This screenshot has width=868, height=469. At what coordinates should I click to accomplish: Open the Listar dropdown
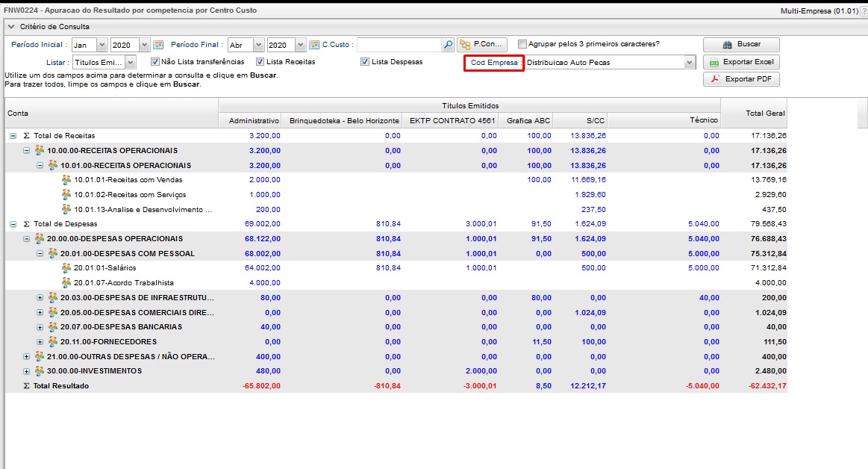pos(131,63)
